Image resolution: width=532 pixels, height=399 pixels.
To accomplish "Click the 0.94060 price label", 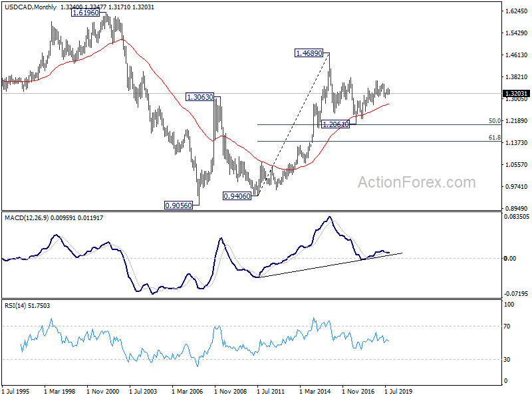I will click(x=237, y=196).
